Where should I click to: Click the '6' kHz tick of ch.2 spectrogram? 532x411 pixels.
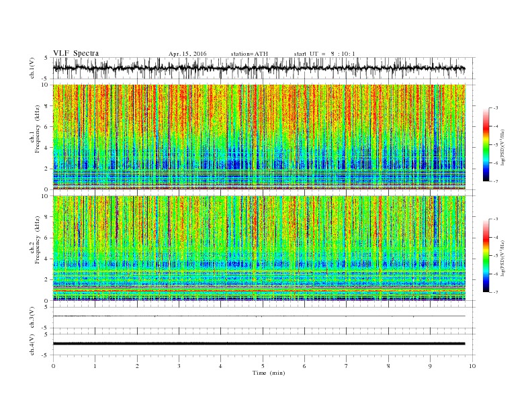(47, 238)
